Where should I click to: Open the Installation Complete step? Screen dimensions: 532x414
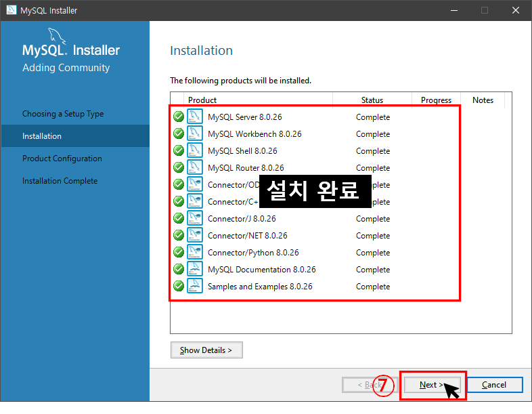(x=60, y=181)
